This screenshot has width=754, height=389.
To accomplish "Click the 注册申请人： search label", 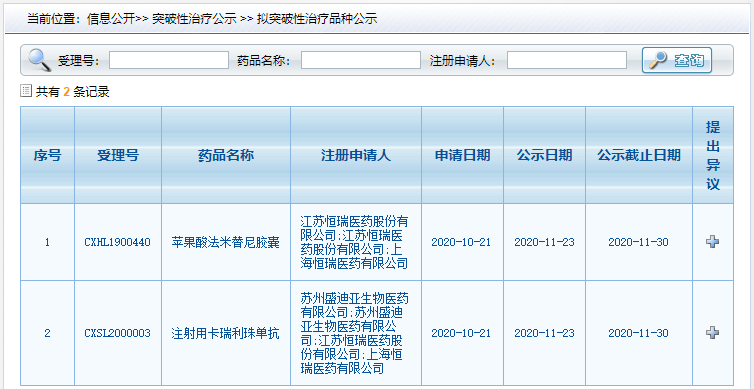I will (463, 61).
